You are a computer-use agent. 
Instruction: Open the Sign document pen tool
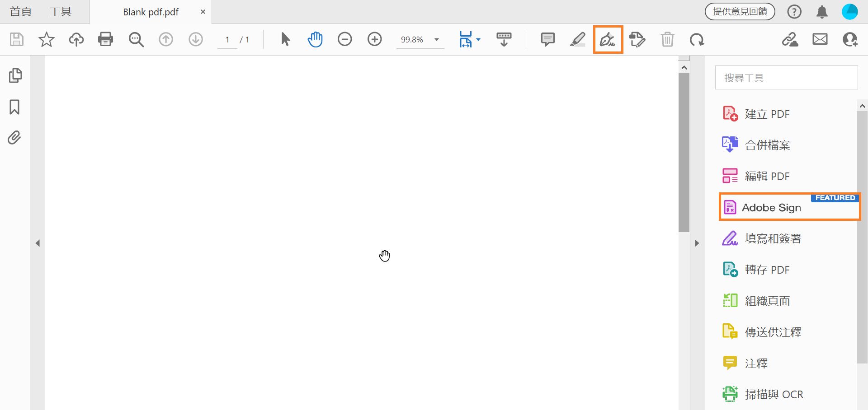(608, 40)
